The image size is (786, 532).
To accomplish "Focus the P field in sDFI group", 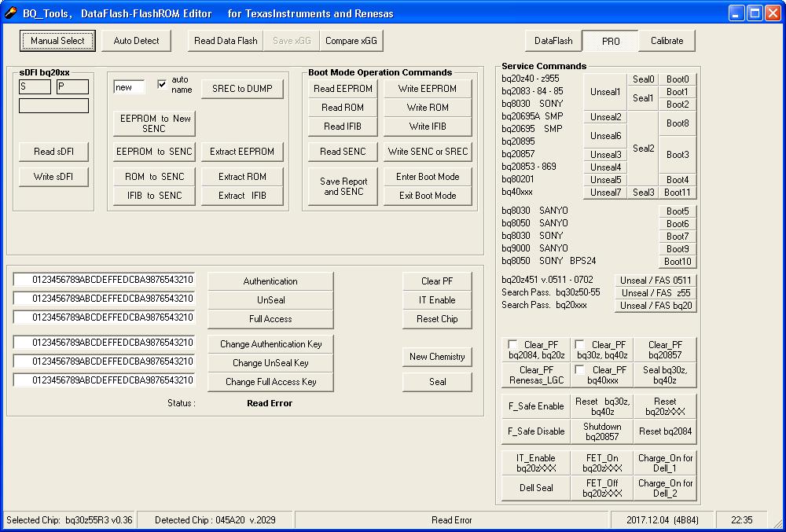I will tap(72, 86).
